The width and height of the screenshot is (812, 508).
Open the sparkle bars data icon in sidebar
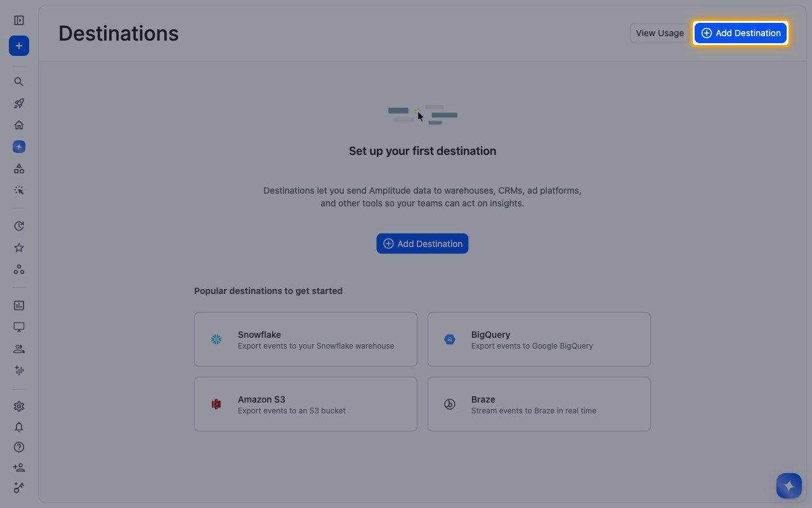tap(19, 370)
